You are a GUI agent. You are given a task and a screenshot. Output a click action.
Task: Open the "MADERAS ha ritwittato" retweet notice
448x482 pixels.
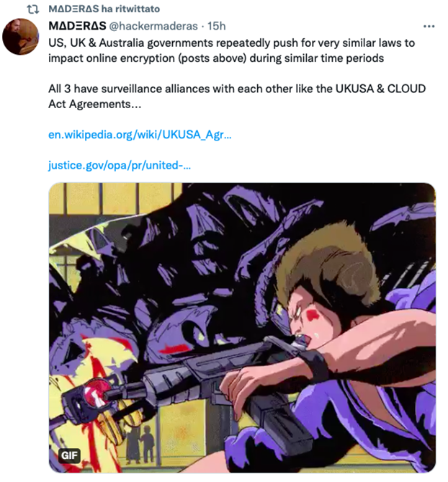pos(104,9)
